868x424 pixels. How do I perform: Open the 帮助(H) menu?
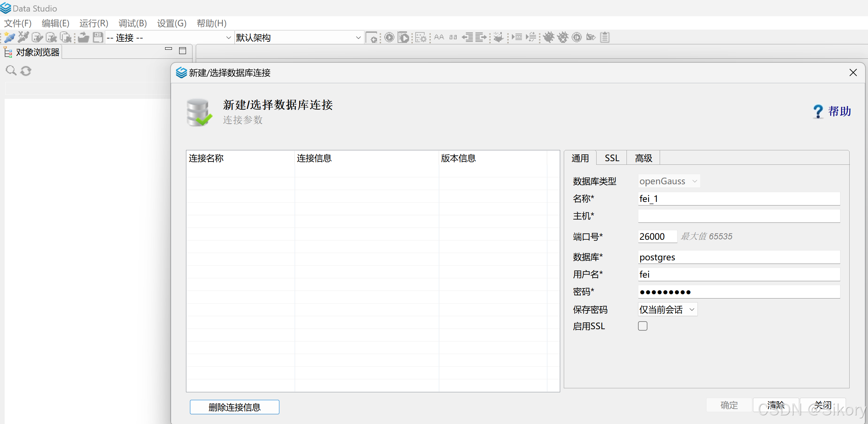click(x=212, y=23)
